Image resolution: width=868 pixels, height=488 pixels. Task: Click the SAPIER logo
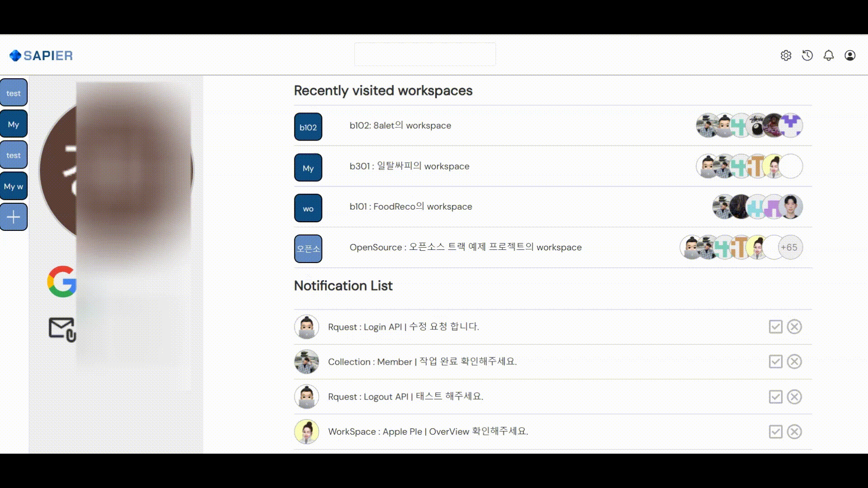(x=41, y=55)
